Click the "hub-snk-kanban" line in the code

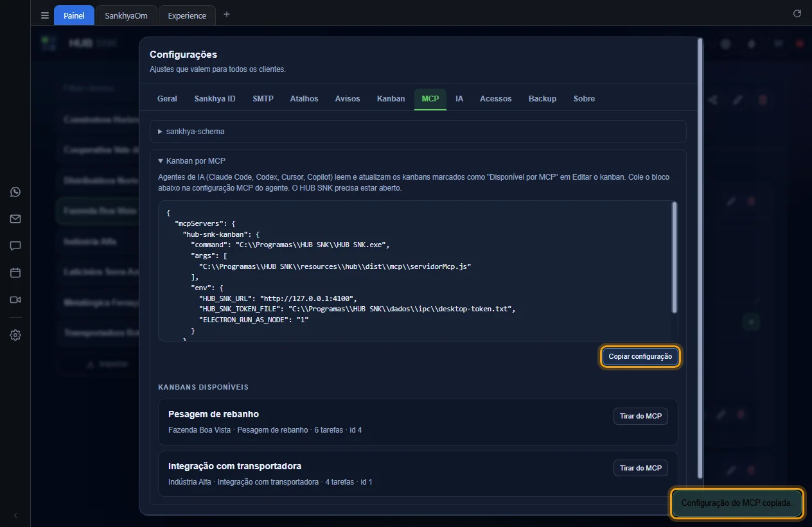[x=222, y=235]
